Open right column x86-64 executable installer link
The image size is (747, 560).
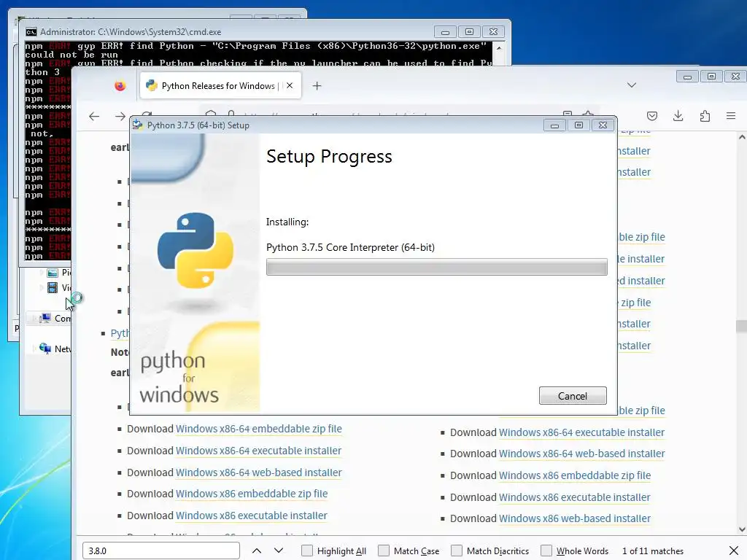coord(581,432)
